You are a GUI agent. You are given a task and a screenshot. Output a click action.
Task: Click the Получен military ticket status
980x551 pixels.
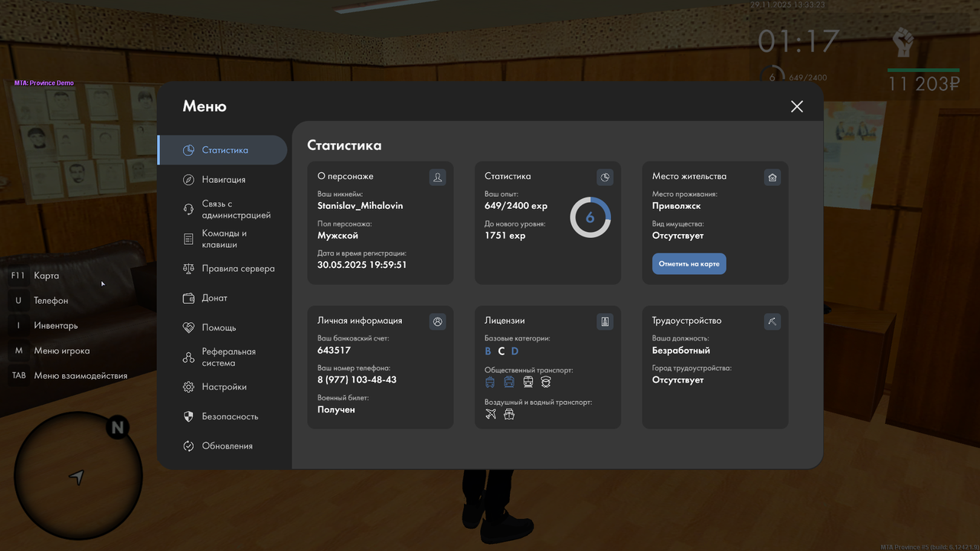pyautogui.click(x=336, y=409)
